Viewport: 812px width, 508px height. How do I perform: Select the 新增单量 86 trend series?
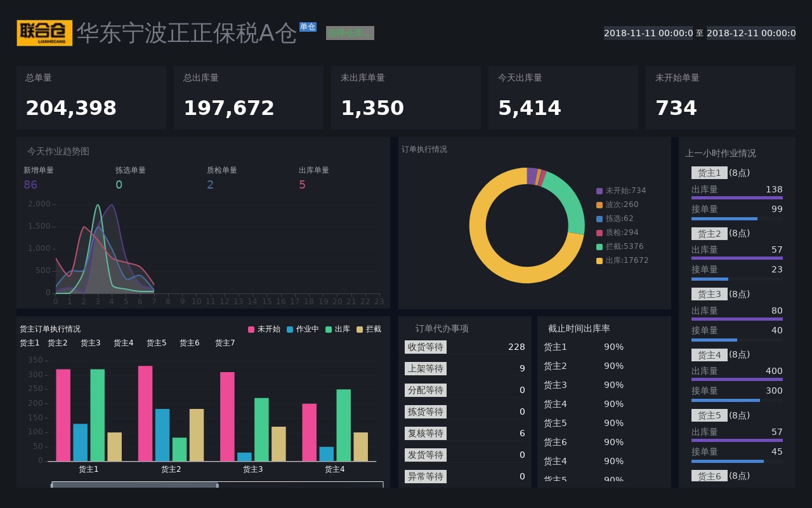[x=39, y=178]
